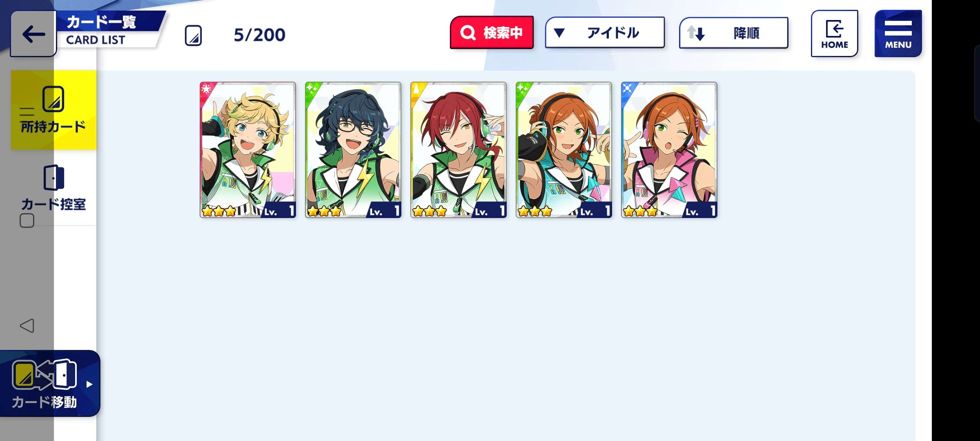The height and width of the screenshot is (441, 980).
Task: Open the red-haired idol card
Action: tap(459, 150)
